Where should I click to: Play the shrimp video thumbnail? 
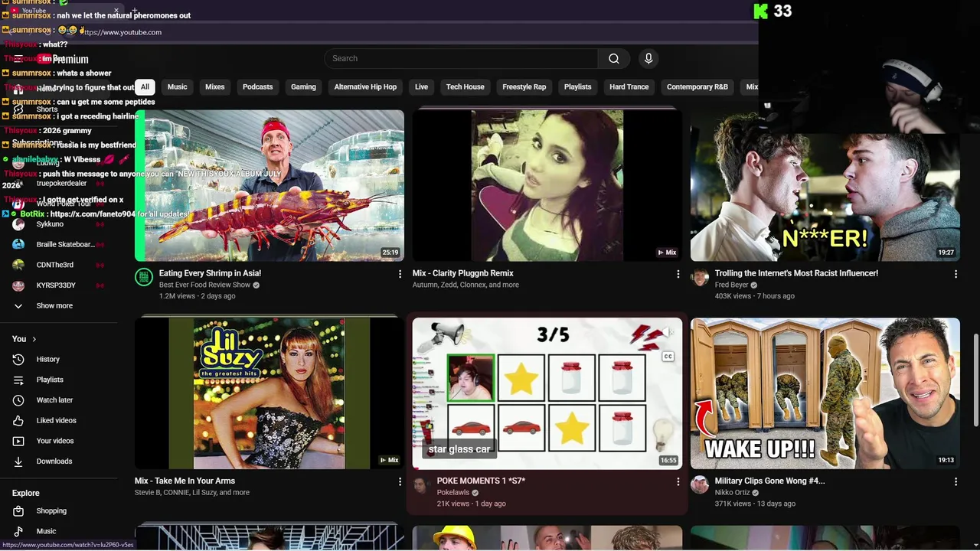[x=269, y=185]
